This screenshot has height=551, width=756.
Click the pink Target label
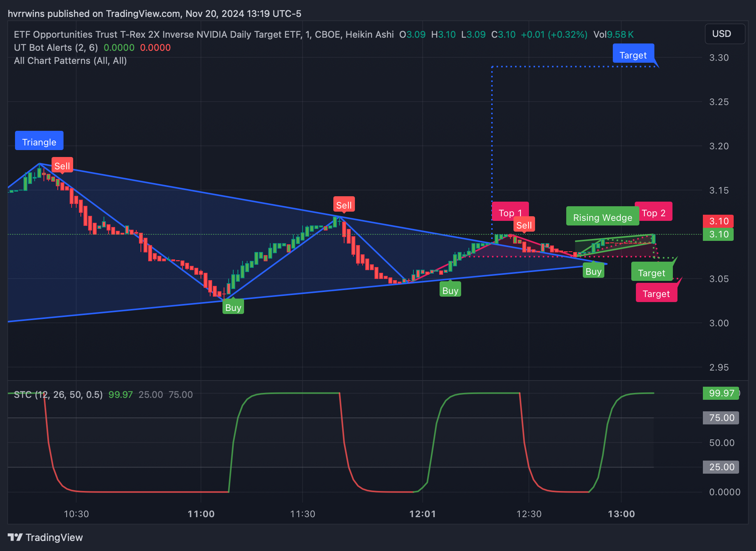click(x=656, y=293)
